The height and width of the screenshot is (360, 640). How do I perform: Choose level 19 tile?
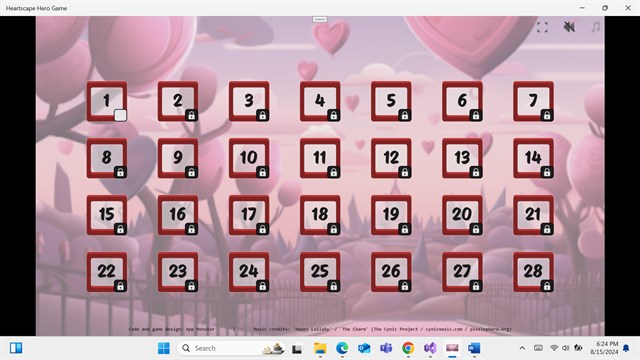(x=391, y=215)
